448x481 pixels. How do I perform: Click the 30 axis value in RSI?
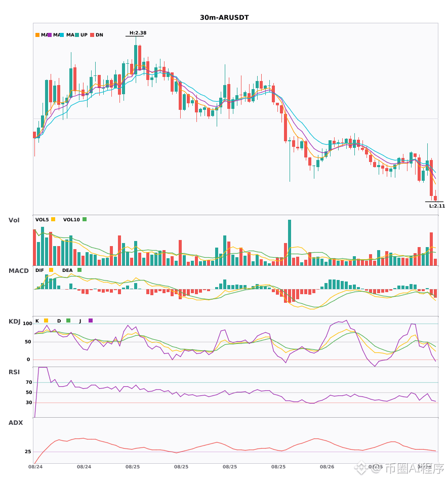click(x=29, y=403)
